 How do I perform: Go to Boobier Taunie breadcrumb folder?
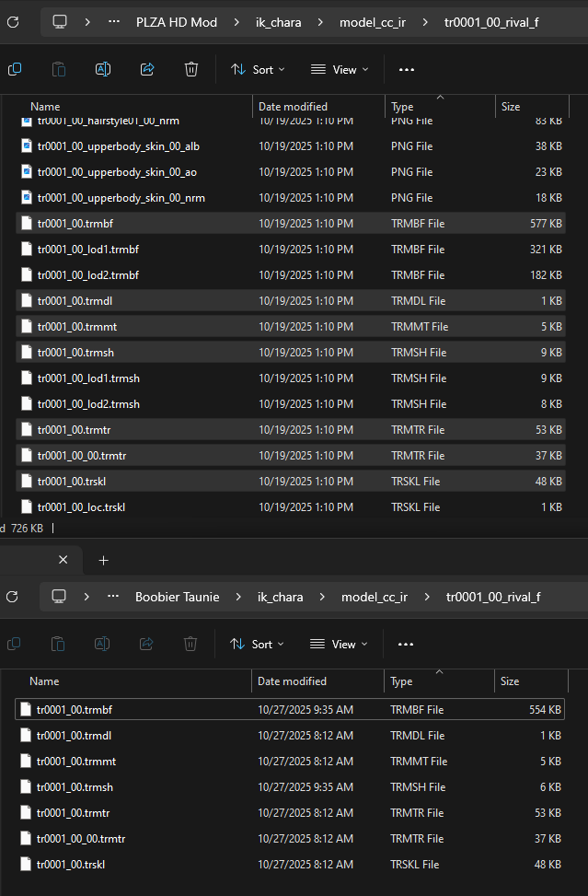point(177,597)
